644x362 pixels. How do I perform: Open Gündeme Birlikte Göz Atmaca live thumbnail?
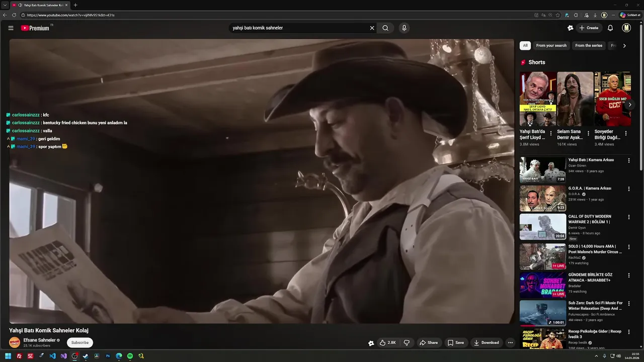coord(543,285)
